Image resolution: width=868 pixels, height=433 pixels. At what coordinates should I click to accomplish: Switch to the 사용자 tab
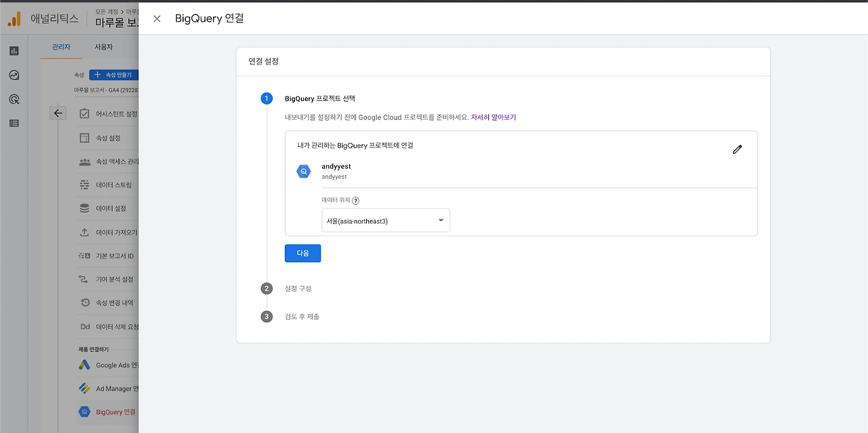point(104,47)
